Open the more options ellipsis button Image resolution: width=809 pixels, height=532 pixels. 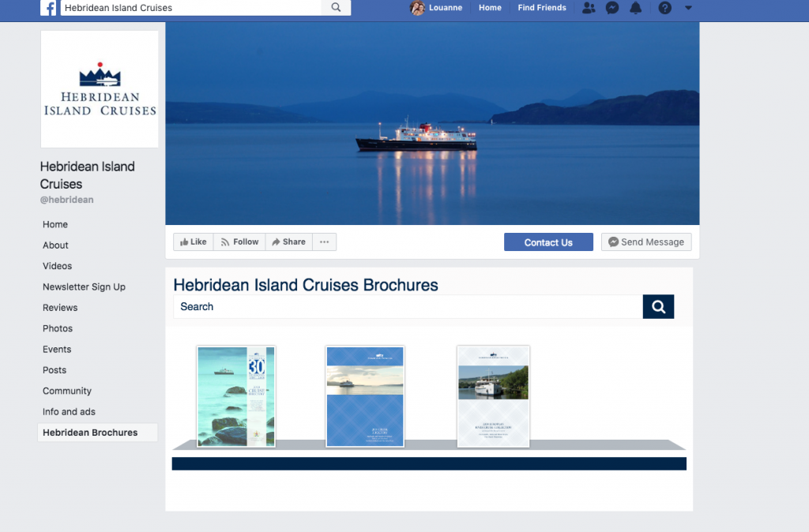324,242
